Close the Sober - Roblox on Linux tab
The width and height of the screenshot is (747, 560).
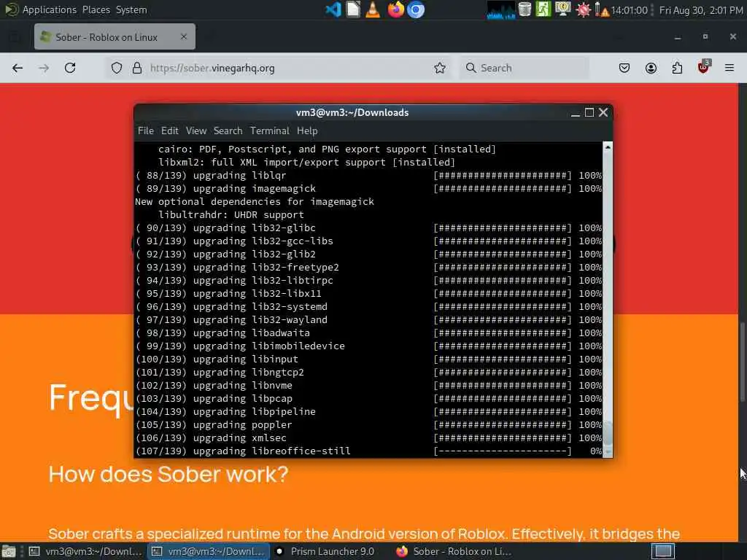184,36
